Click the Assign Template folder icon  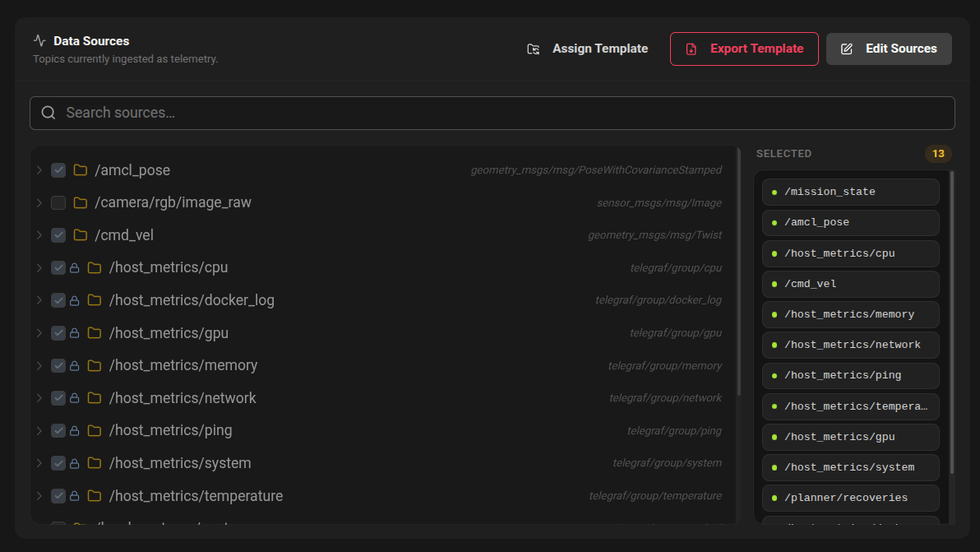pyautogui.click(x=533, y=49)
